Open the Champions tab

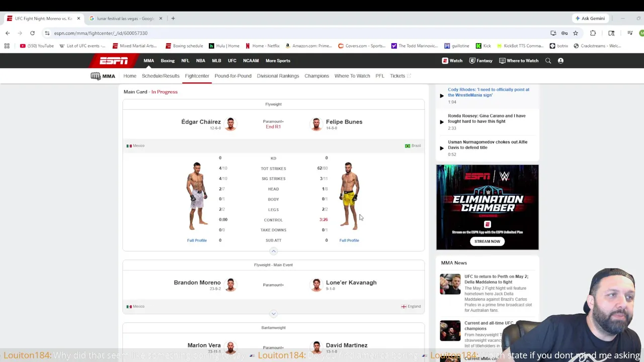pyautogui.click(x=316, y=76)
